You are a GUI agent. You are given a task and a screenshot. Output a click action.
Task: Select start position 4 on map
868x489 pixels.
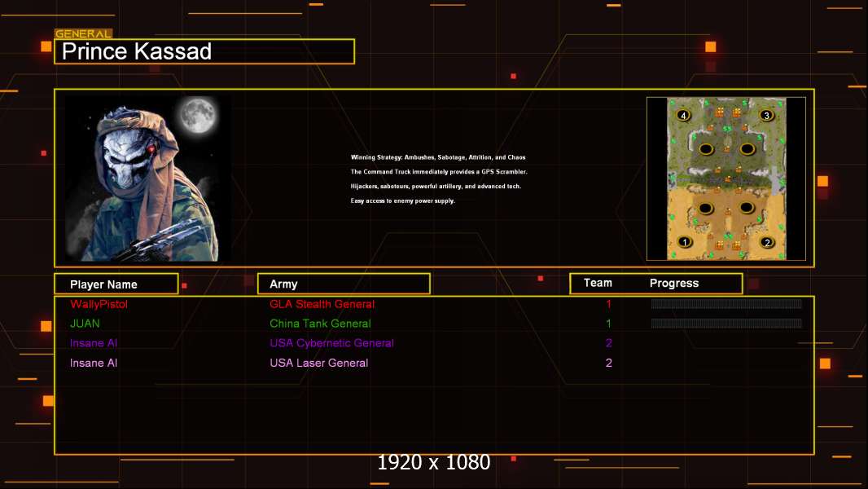tap(684, 115)
